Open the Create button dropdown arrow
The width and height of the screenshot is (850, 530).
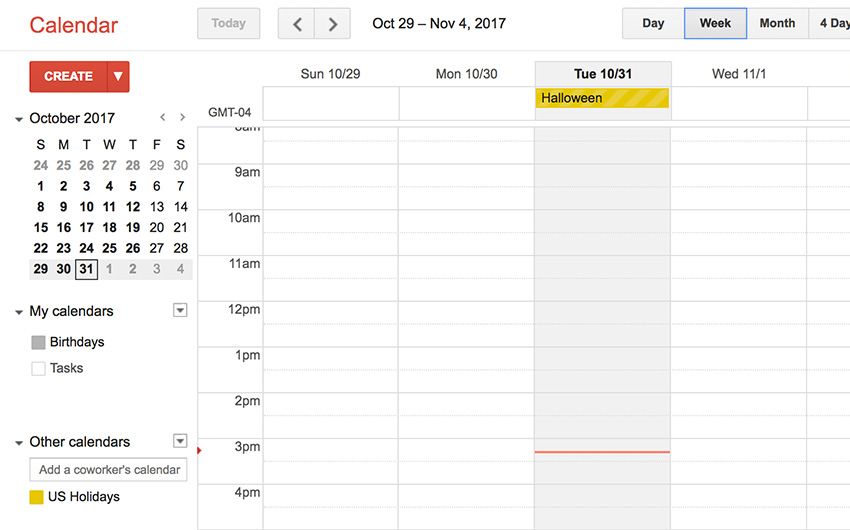click(x=118, y=76)
